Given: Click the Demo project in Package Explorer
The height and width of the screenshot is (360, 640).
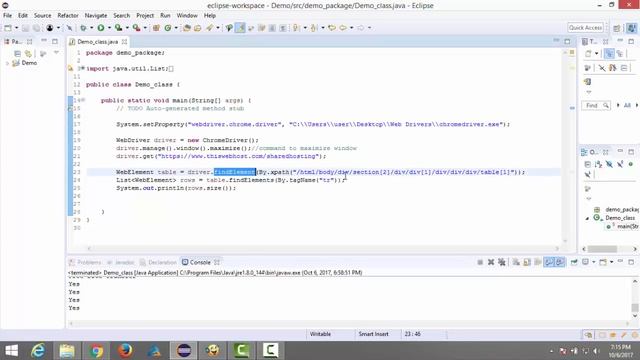Looking at the screenshot, I should point(29,63).
